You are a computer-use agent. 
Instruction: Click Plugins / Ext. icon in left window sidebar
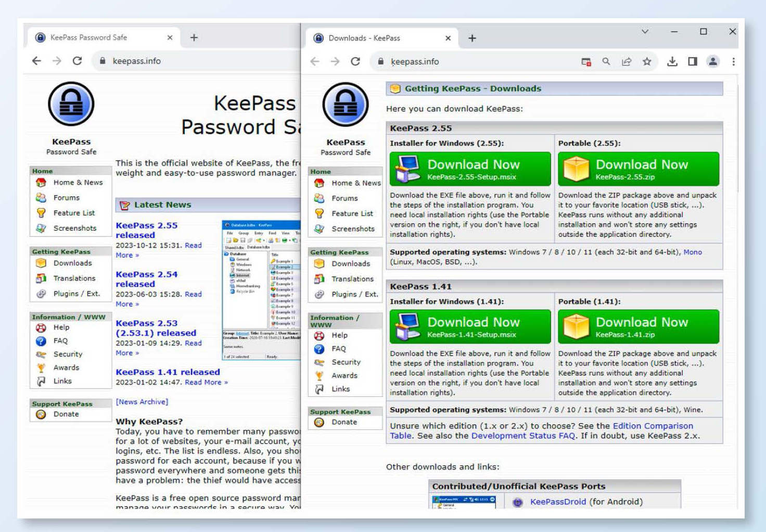point(41,294)
